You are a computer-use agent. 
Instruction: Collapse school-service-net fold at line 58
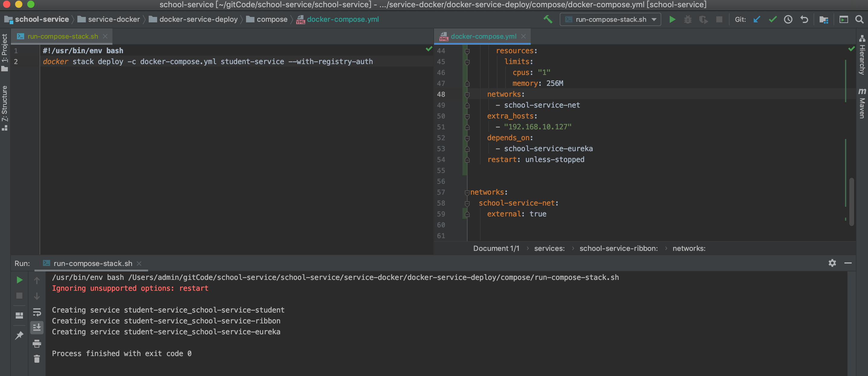point(467,203)
